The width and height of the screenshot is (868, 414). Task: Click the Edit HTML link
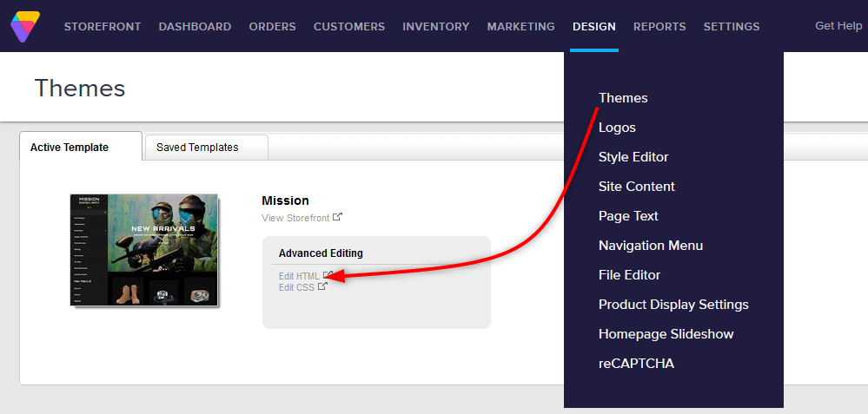(x=299, y=276)
